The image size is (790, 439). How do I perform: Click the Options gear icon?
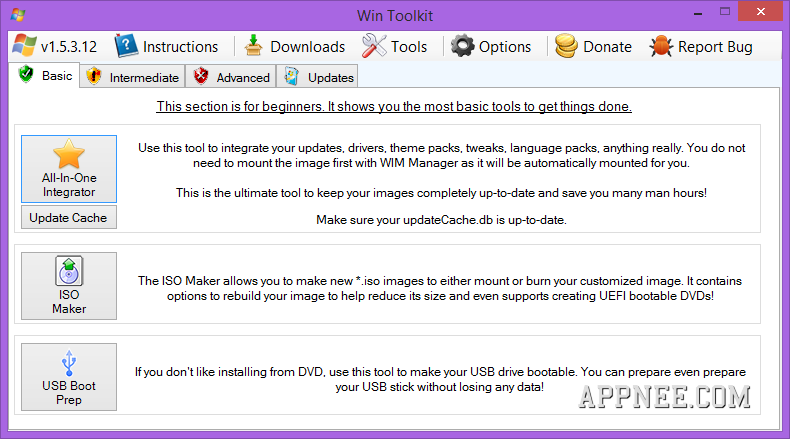pyautogui.click(x=462, y=46)
